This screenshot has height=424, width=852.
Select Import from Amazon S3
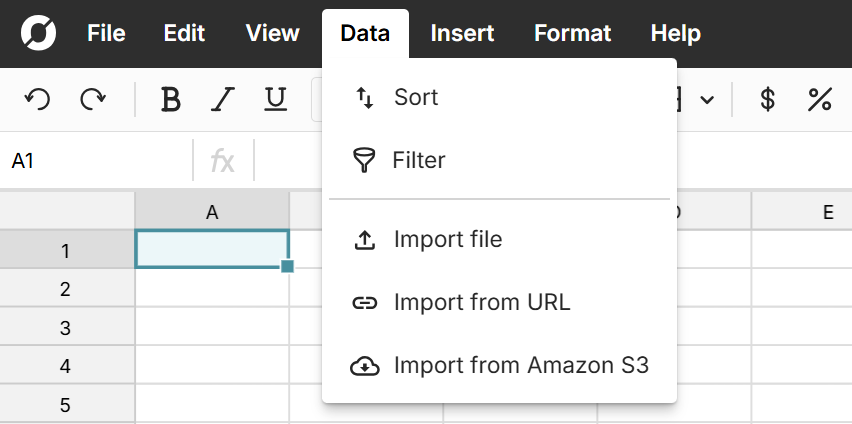[x=521, y=366]
